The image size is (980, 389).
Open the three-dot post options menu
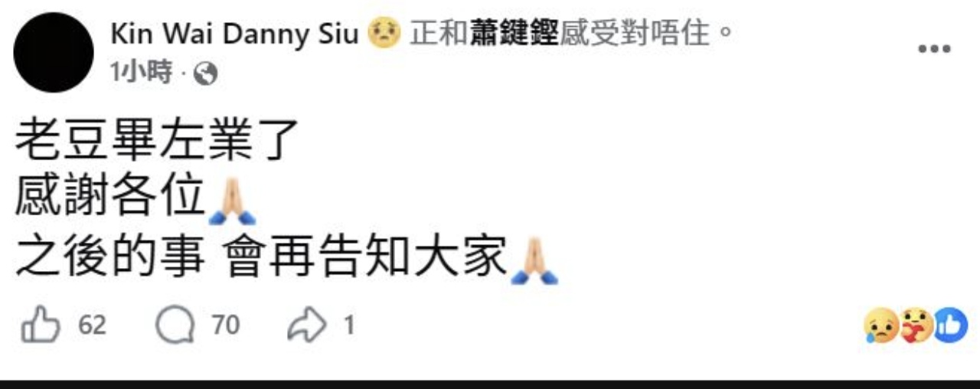click(x=934, y=49)
